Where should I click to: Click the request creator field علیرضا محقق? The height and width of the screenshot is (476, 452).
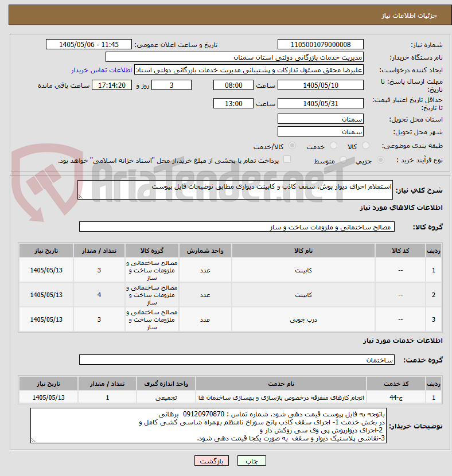(249, 70)
